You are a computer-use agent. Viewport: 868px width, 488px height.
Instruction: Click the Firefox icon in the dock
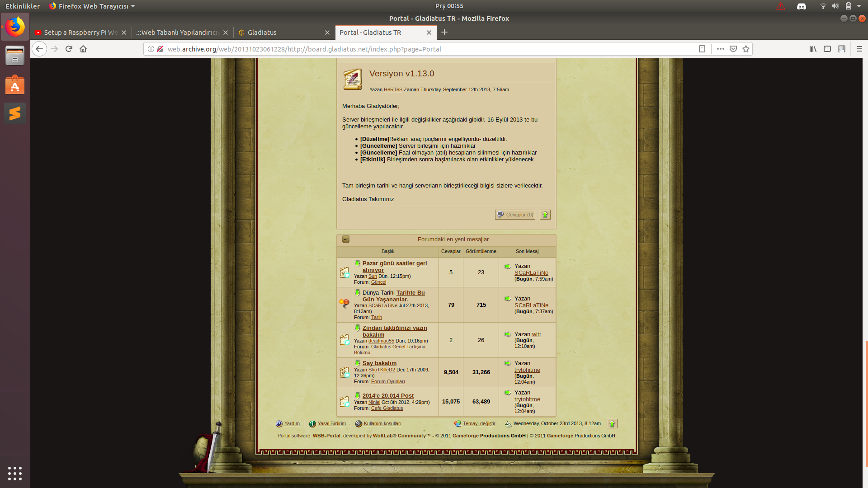tap(15, 27)
